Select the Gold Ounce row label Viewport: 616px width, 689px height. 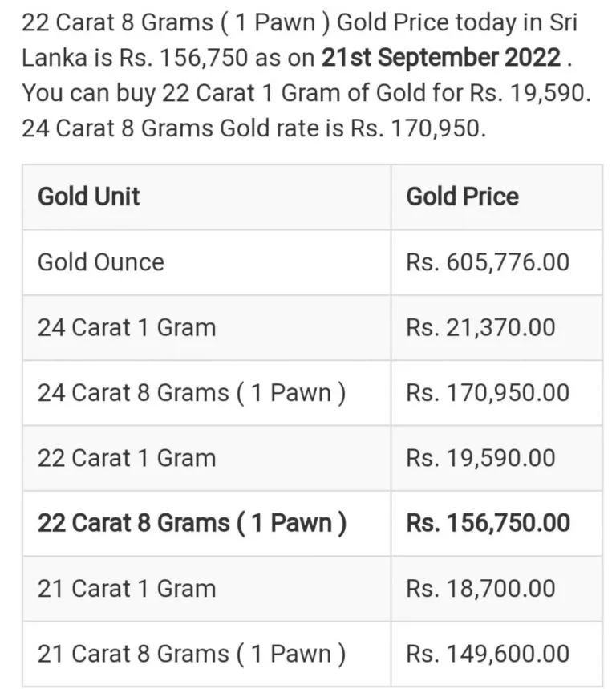(101, 262)
